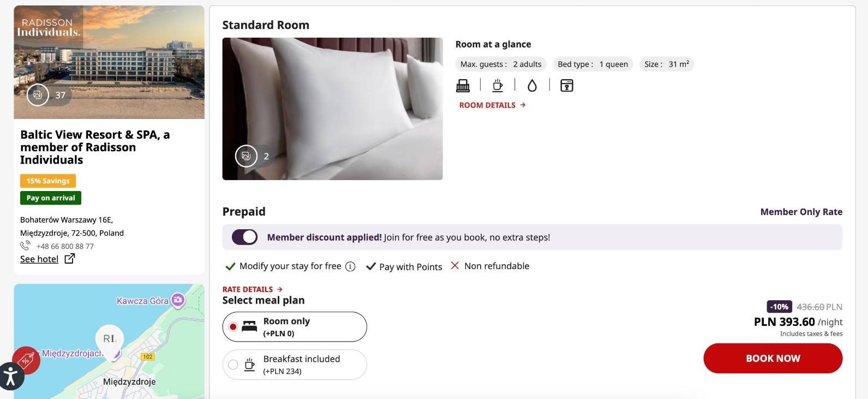Click the Kawcza Góra camera map marker
The image size is (868, 399).
pyautogui.click(x=177, y=300)
